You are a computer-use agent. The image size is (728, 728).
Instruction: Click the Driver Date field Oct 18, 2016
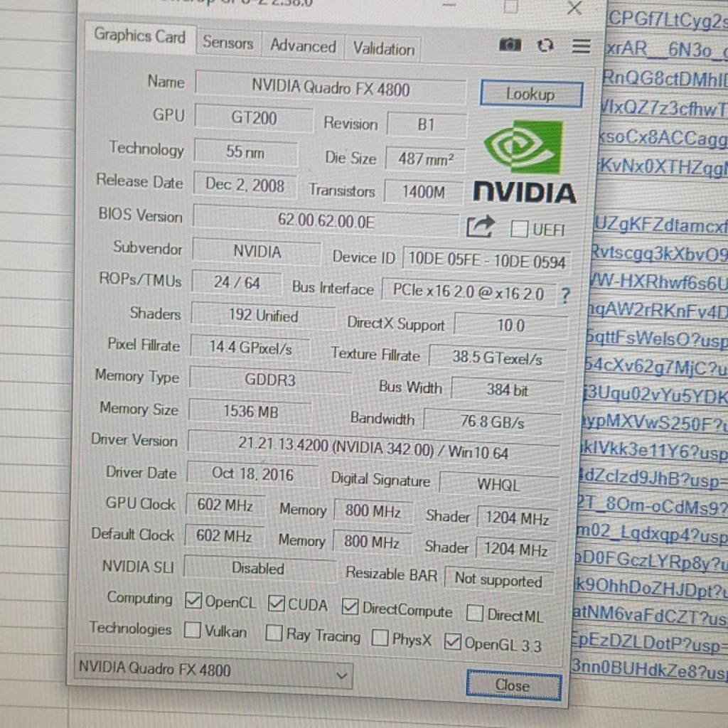[252, 474]
